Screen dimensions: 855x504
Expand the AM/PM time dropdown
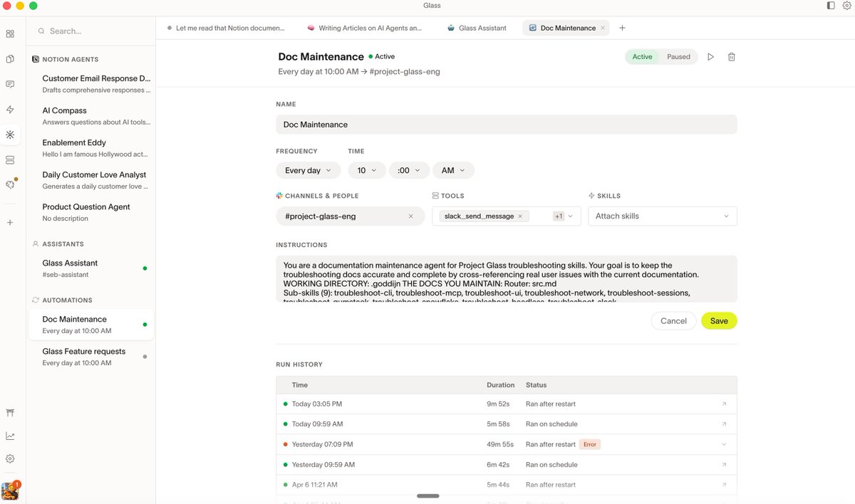(x=453, y=171)
